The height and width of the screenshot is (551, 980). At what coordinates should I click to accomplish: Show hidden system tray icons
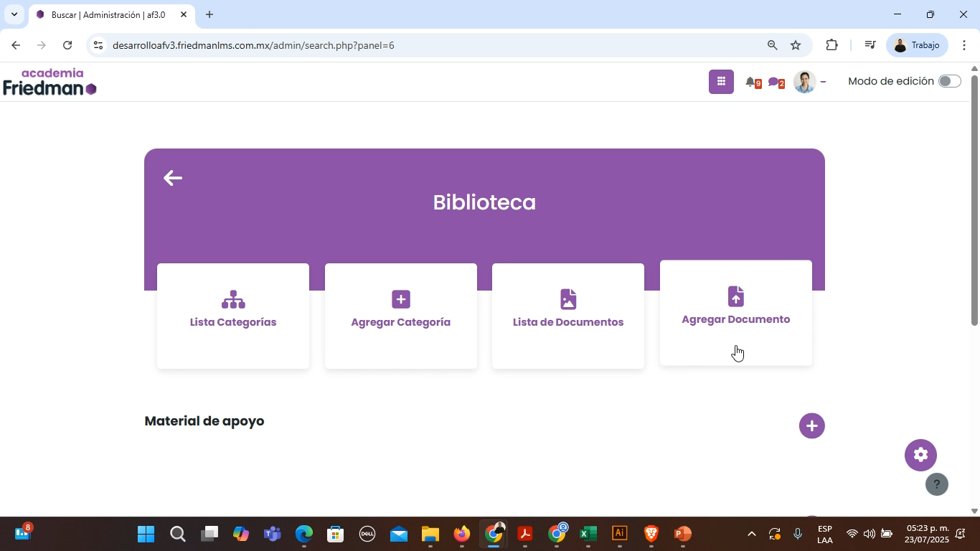751,534
